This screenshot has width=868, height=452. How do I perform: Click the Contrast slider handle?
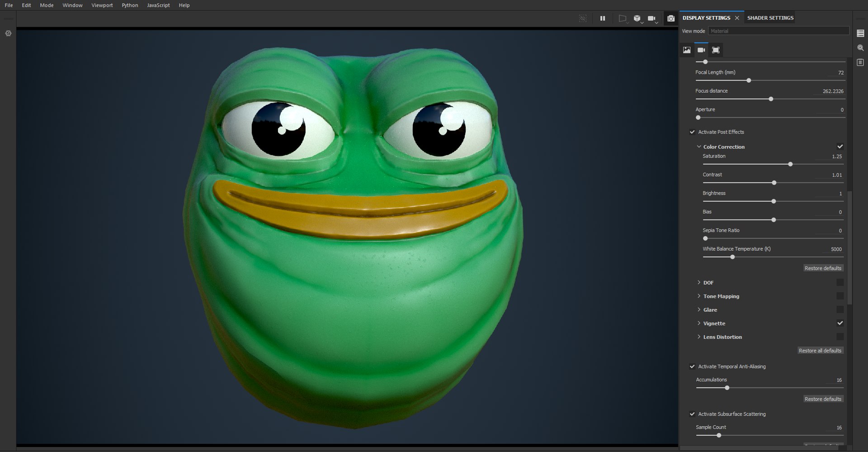774,183
